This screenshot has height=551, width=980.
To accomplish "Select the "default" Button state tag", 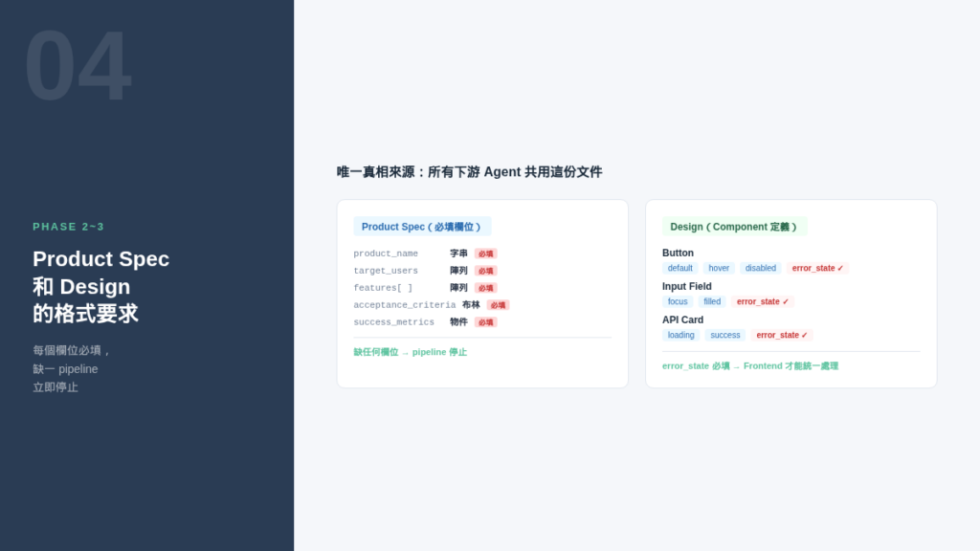I will point(679,269).
